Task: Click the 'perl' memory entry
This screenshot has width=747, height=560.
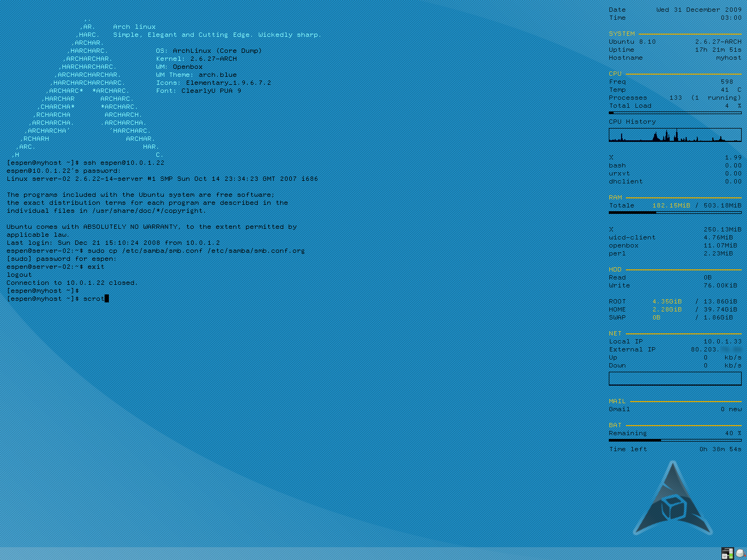Action: point(617,253)
